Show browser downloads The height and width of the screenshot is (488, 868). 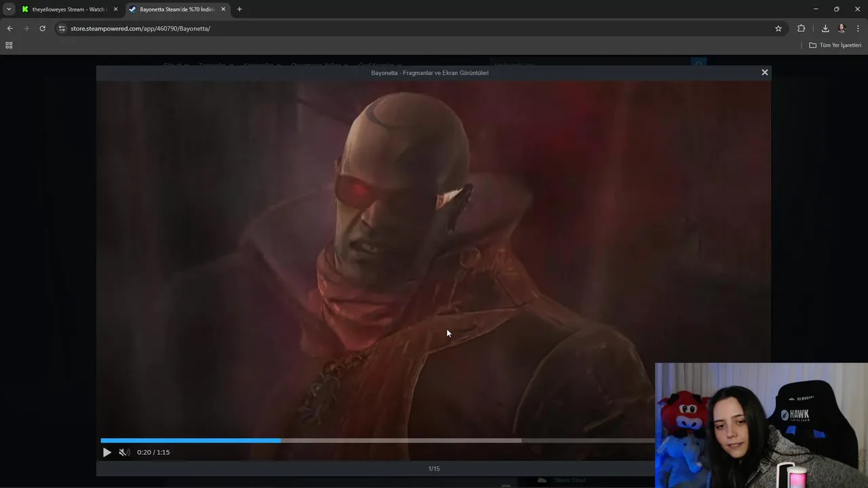(x=825, y=28)
